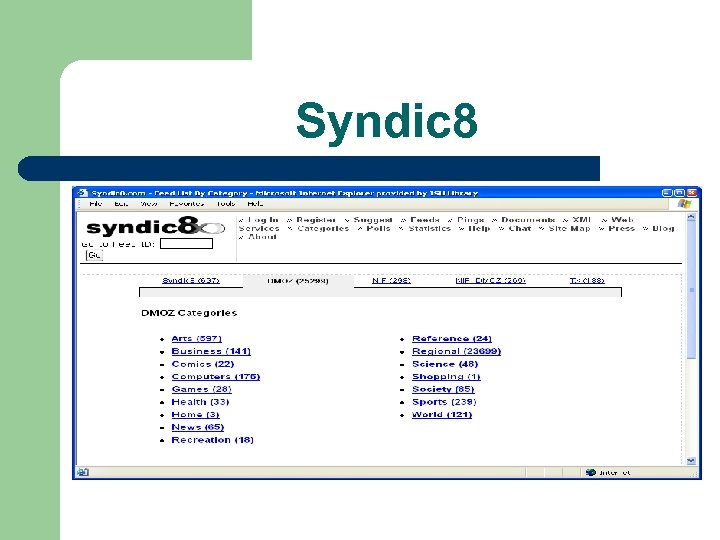The image size is (720, 540).
Task: Click the Documents link
Action: click(x=528, y=220)
